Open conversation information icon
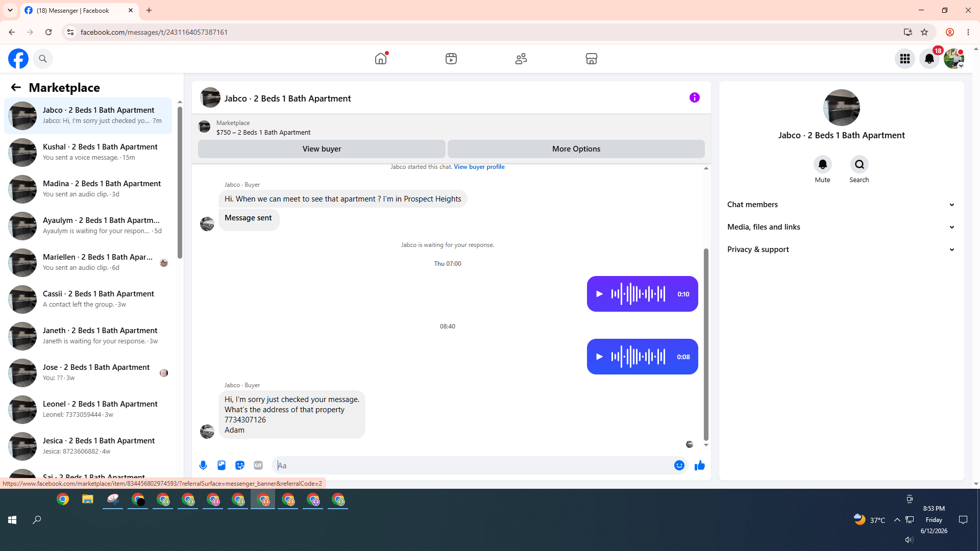This screenshot has height=551, width=980. click(695, 97)
